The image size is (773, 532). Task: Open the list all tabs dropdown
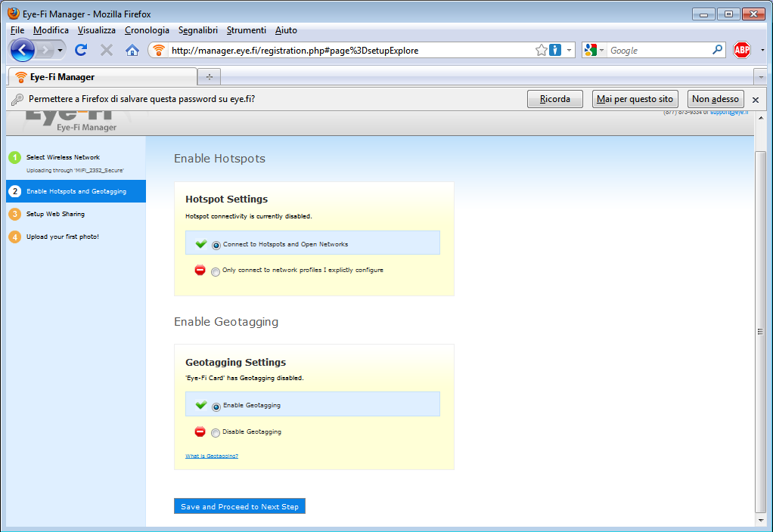tap(761, 77)
